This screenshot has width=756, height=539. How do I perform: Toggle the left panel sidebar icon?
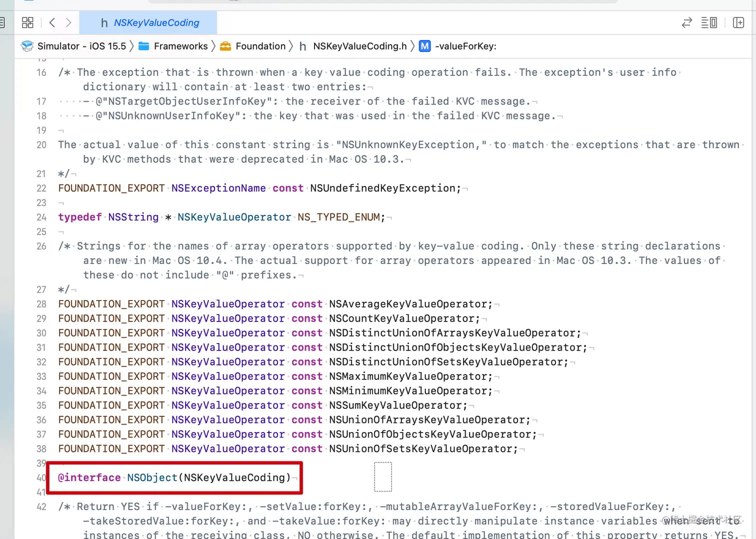2,22
